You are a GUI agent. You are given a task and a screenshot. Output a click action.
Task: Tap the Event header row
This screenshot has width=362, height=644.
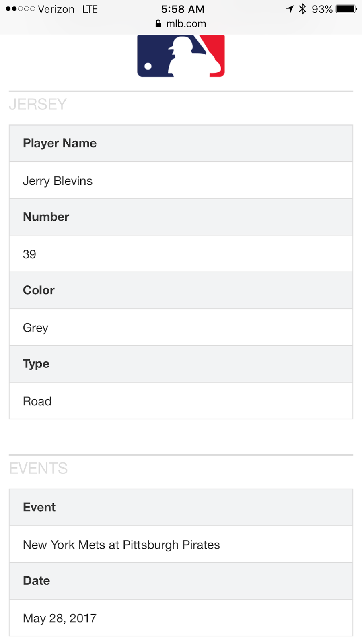(x=181, y=507)
